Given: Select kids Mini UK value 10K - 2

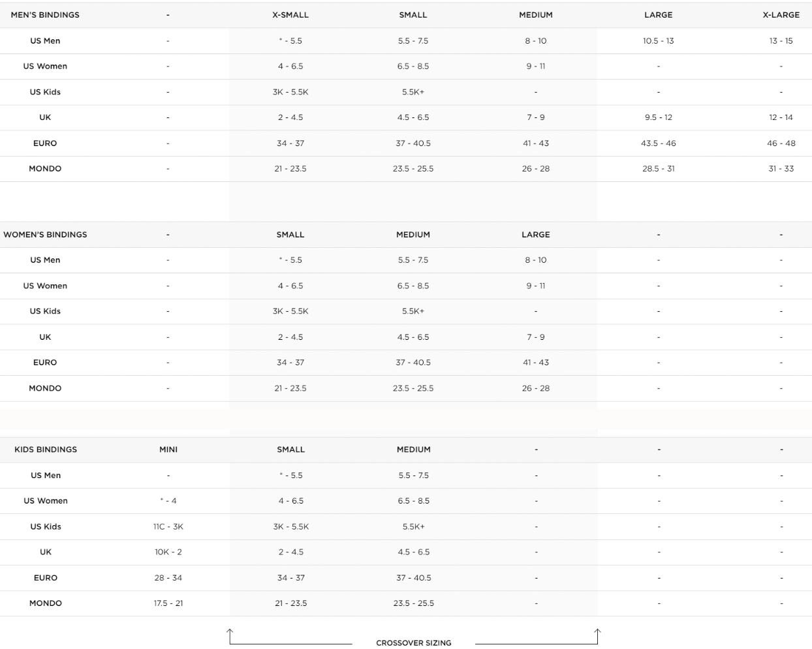Looking at the screenshot, I should click(168, 552).
